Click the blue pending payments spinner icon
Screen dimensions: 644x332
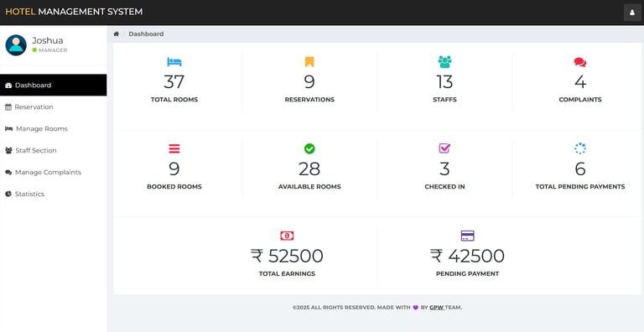click(x=580, y=148)
